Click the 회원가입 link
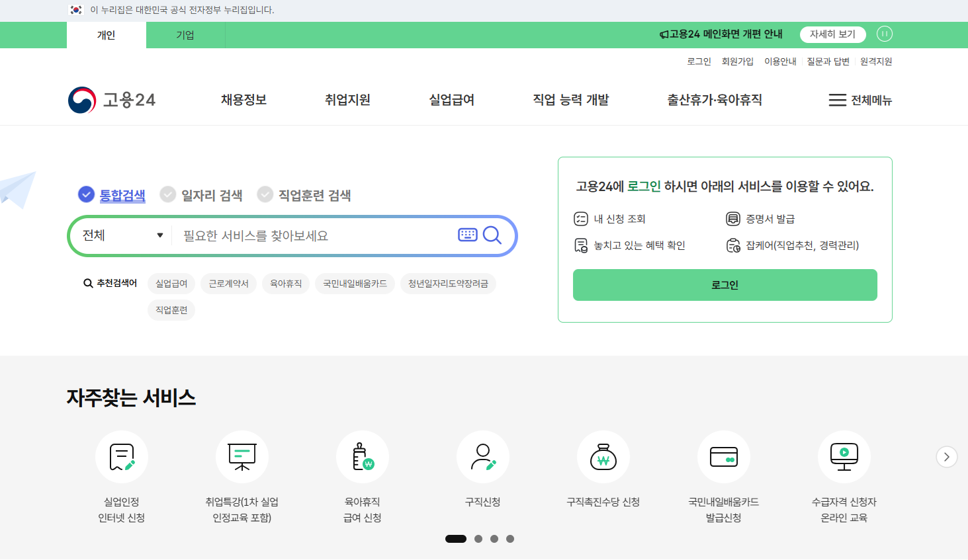The image size is (968, 560). [x=738, y=61]
